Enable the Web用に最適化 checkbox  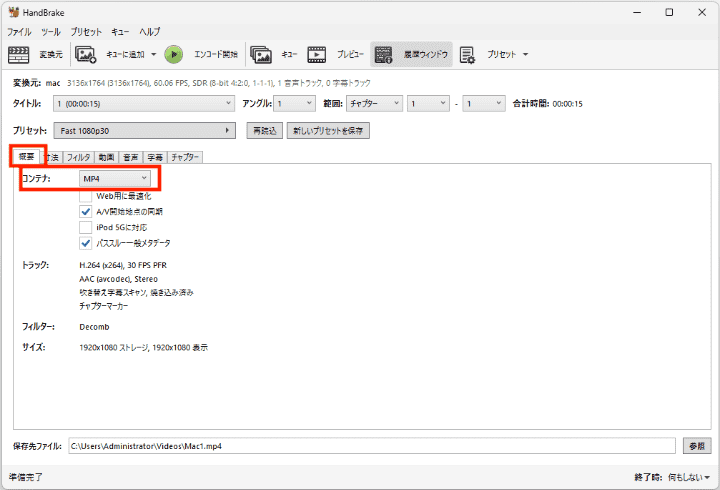pyautogui.click(x=85, y=196)
